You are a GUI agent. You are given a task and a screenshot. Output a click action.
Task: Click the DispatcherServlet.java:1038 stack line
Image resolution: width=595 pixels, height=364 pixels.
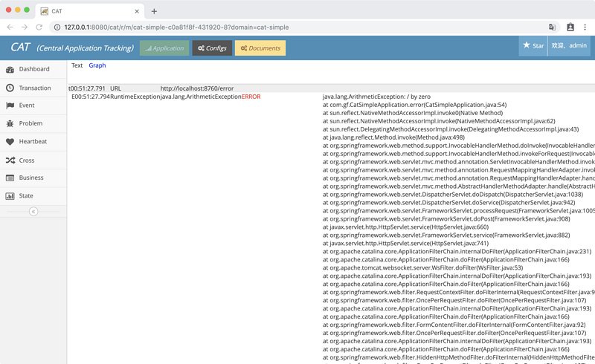tap(453, 195)
